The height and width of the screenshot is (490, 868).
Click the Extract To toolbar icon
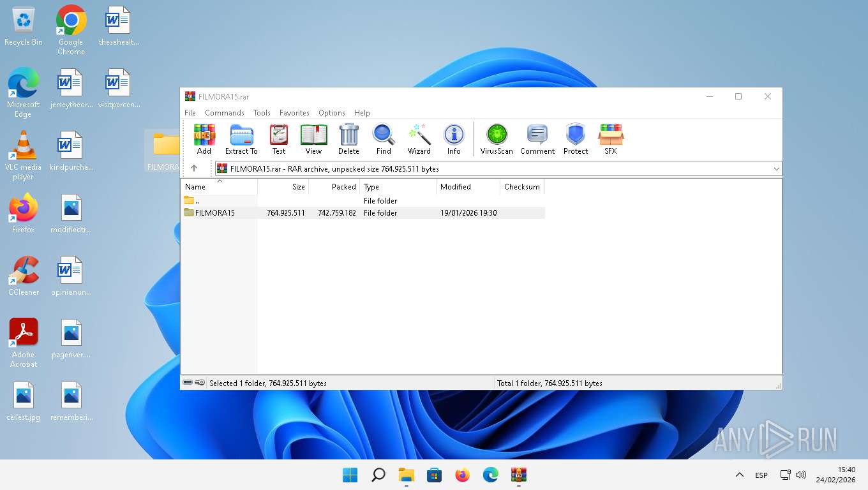coord(241,139)
